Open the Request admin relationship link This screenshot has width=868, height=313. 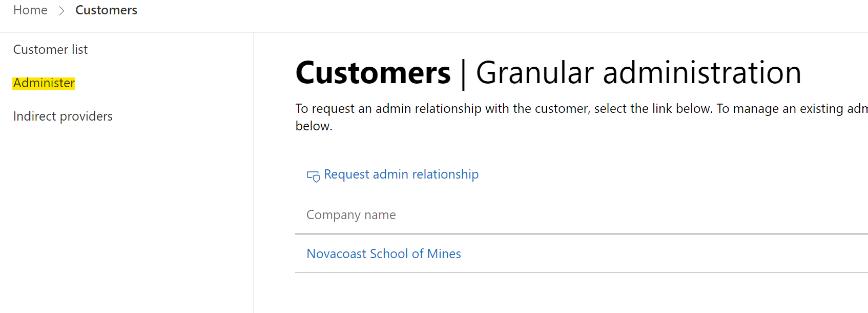click(x=401, y=174)
